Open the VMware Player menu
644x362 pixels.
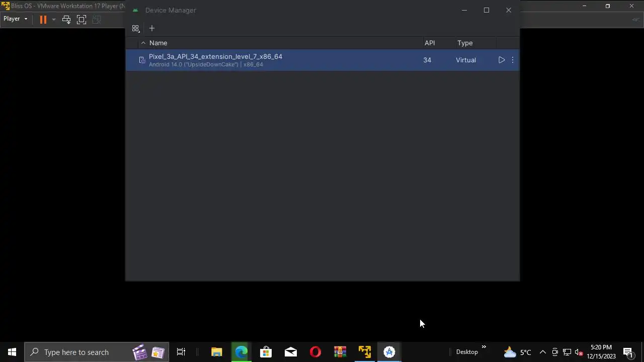15,19
